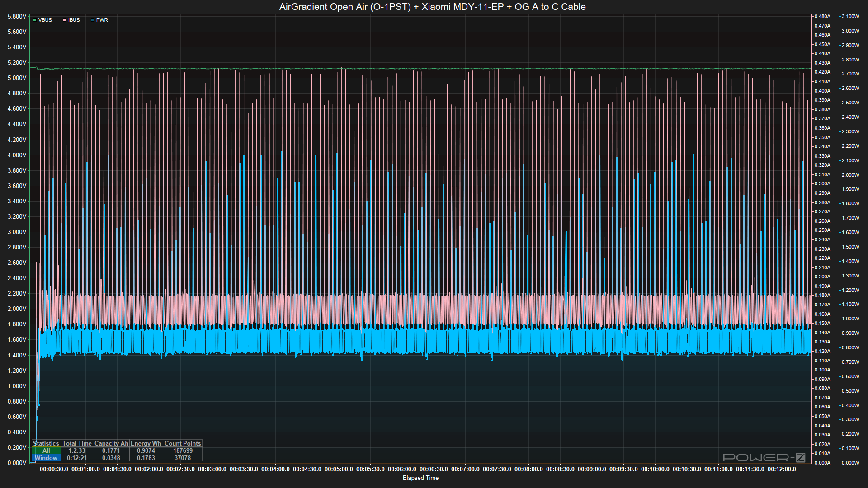Click the Elapsed Time axis label
868x488 pixels.
(420, 478)
